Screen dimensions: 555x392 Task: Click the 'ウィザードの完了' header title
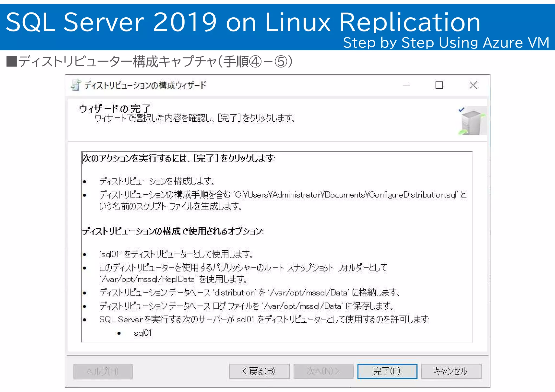(115, 109)
